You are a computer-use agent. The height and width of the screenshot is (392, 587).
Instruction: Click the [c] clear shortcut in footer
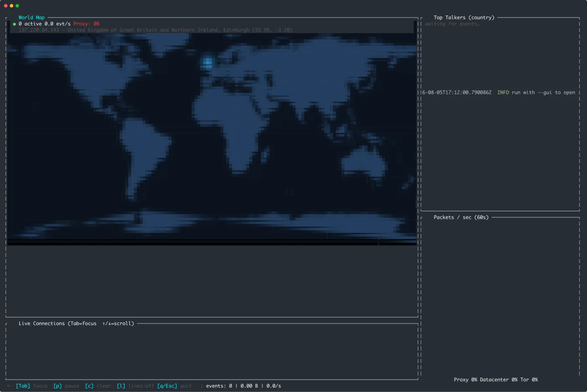pos(98,386)
